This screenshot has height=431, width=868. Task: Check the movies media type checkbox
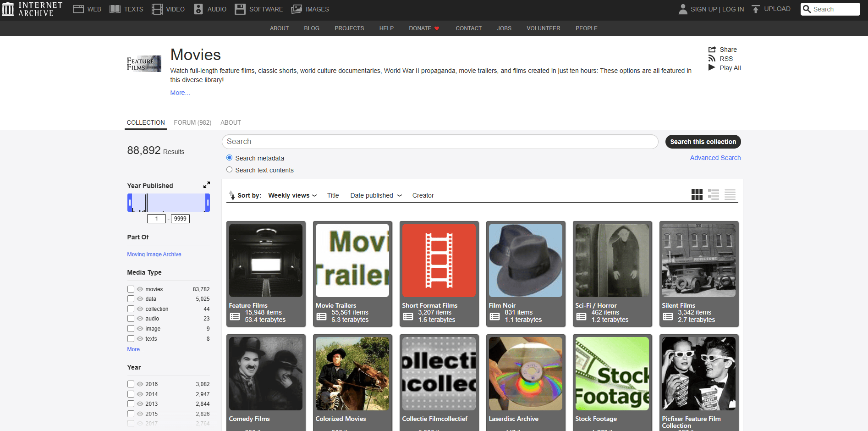coord(131,289)
